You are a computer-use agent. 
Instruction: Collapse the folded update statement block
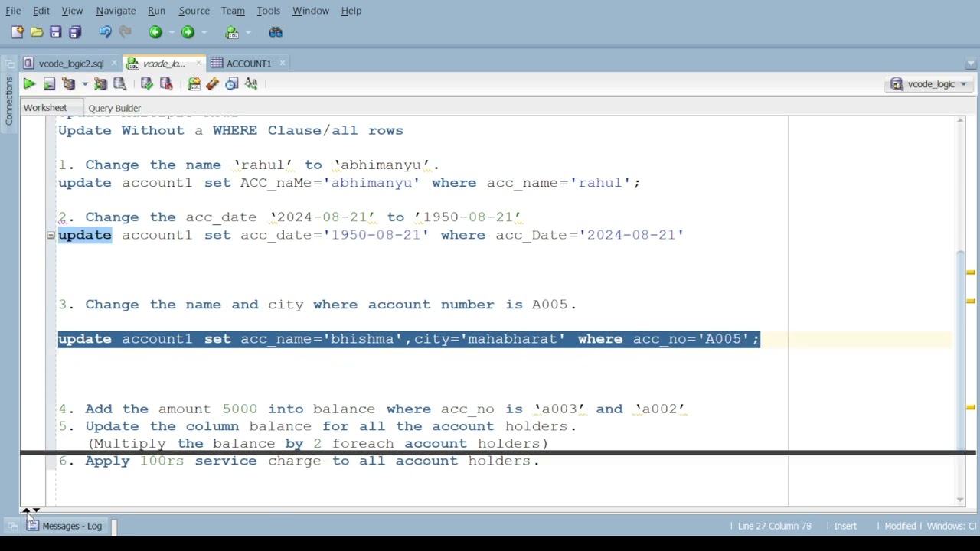click(51, 235)
